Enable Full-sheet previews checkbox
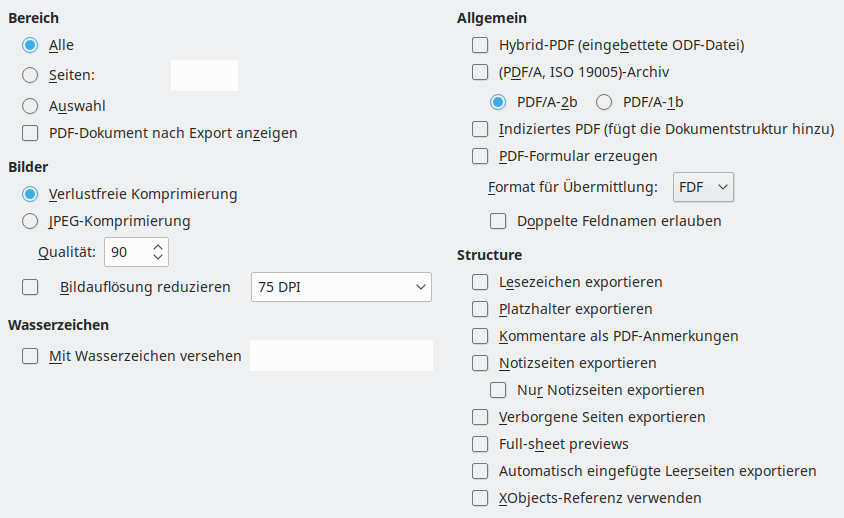The width and height of the screenshot is (844, 518). pos(480,444)
